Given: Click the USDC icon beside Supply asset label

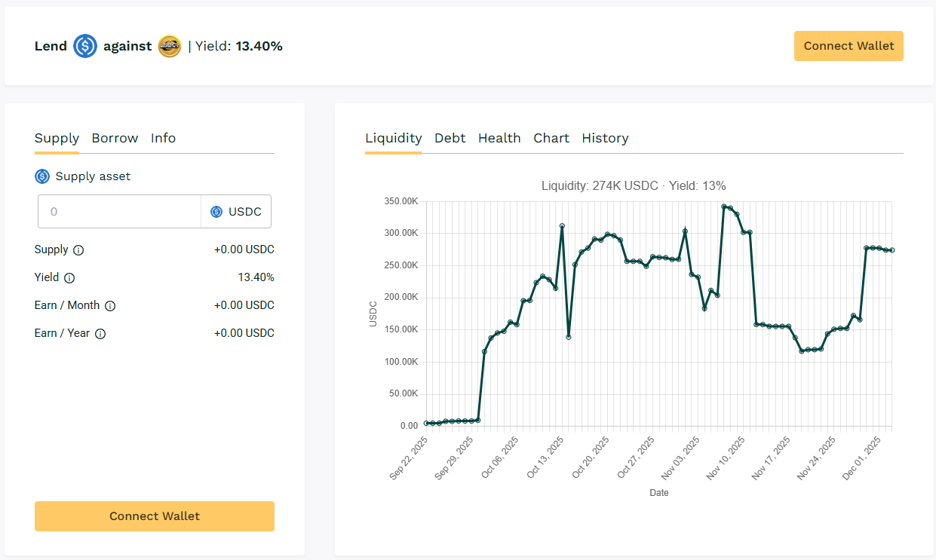Looking at the screenshot, I should 42,176.
